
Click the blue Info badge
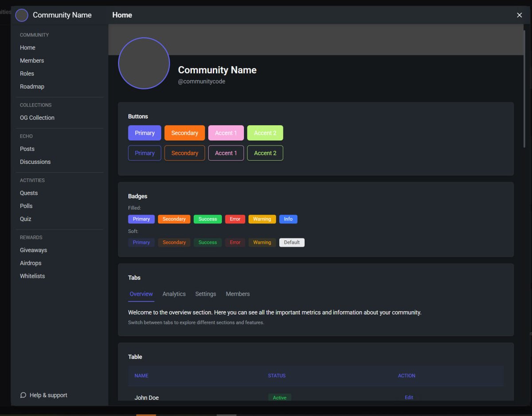[x=288, y=219]
